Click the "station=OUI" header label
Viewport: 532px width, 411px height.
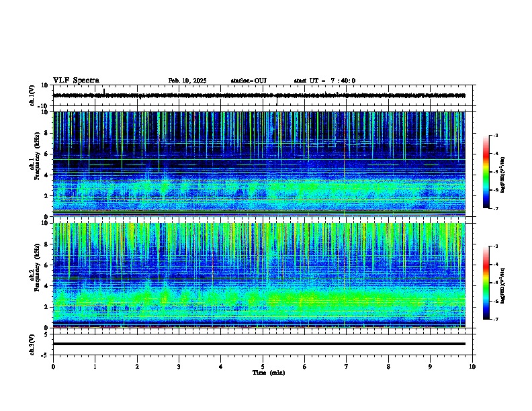(249, 81)
